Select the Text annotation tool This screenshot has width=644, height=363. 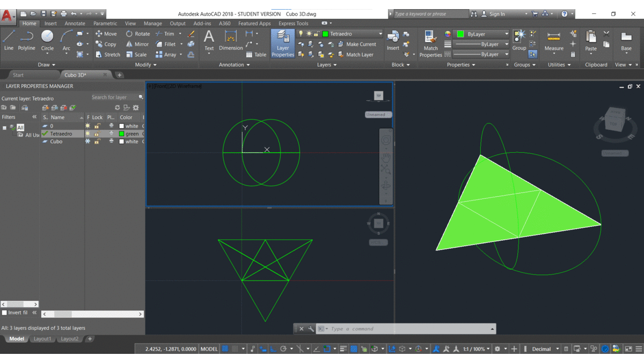click(209, 41)
